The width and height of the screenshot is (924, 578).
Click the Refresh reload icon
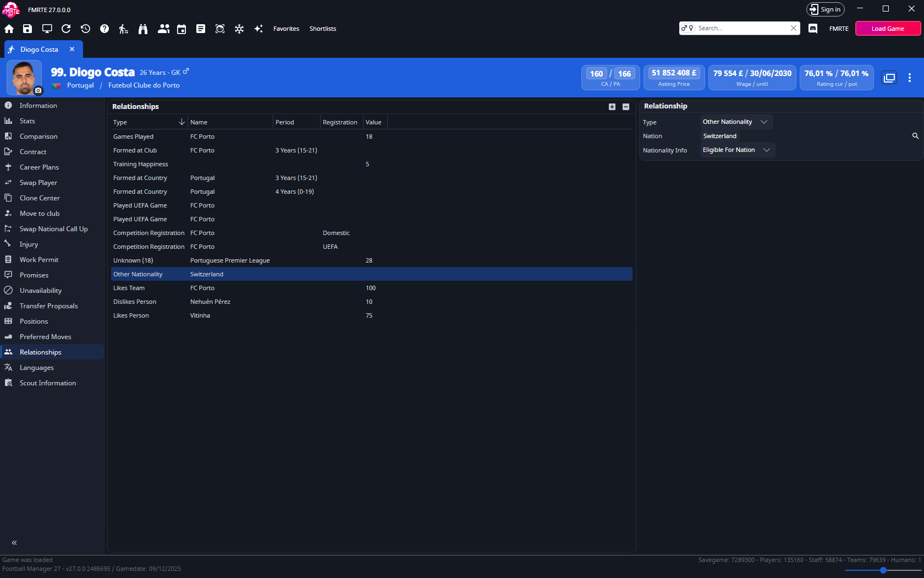tap(66, 29)
